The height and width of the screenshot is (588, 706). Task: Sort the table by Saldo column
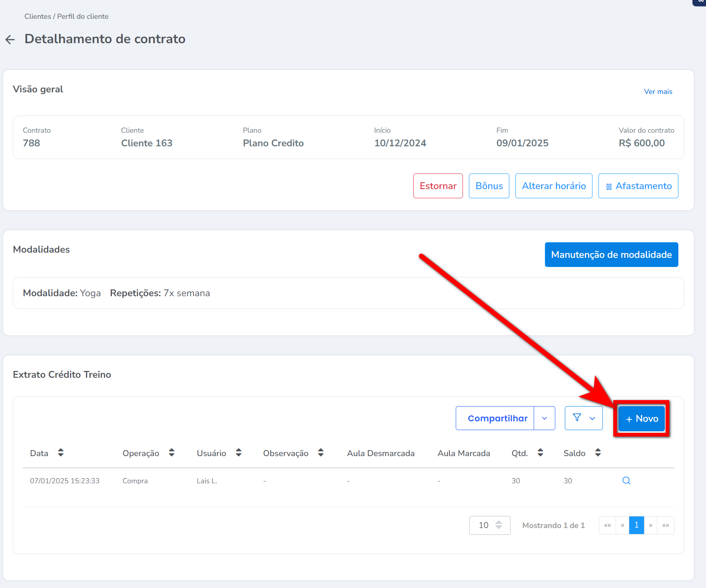(598, 453)
